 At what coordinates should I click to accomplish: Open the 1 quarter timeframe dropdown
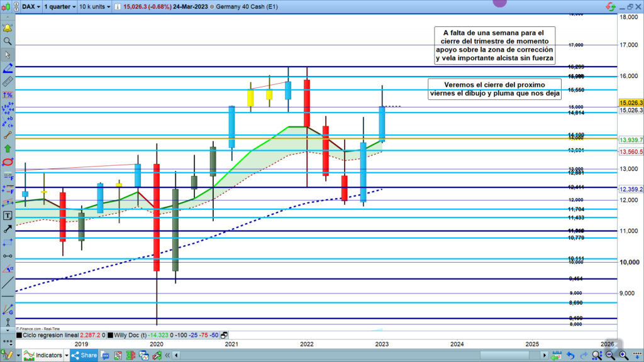point(60,6)
